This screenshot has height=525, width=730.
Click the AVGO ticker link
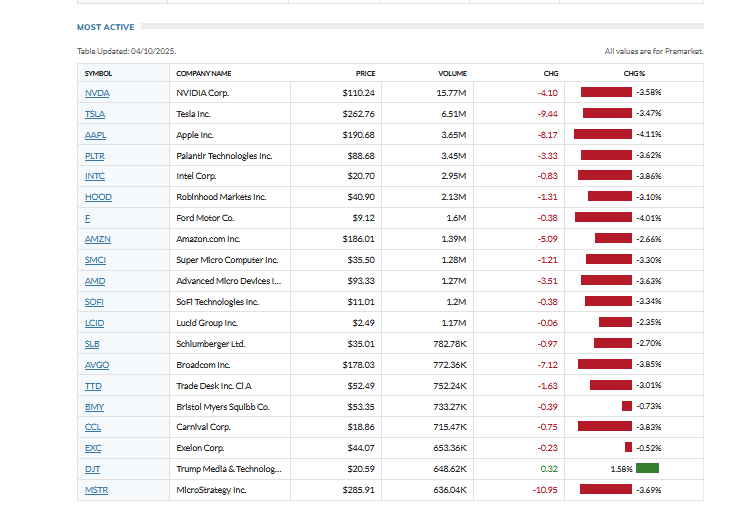[97, 365]
